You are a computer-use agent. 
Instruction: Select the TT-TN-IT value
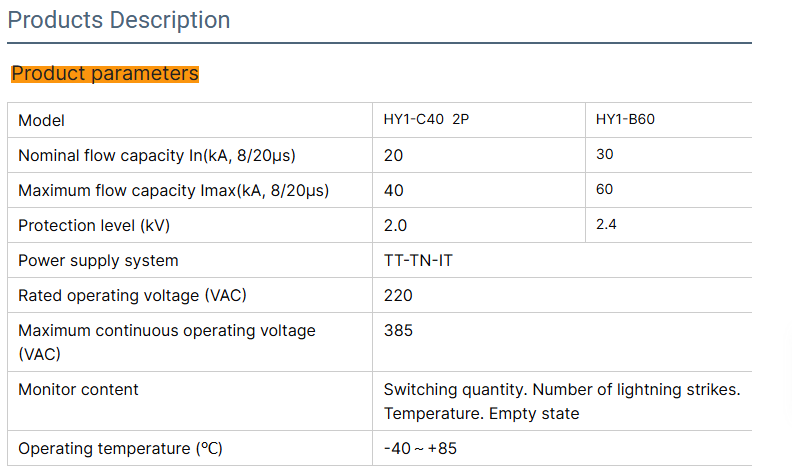coord(419,261)
